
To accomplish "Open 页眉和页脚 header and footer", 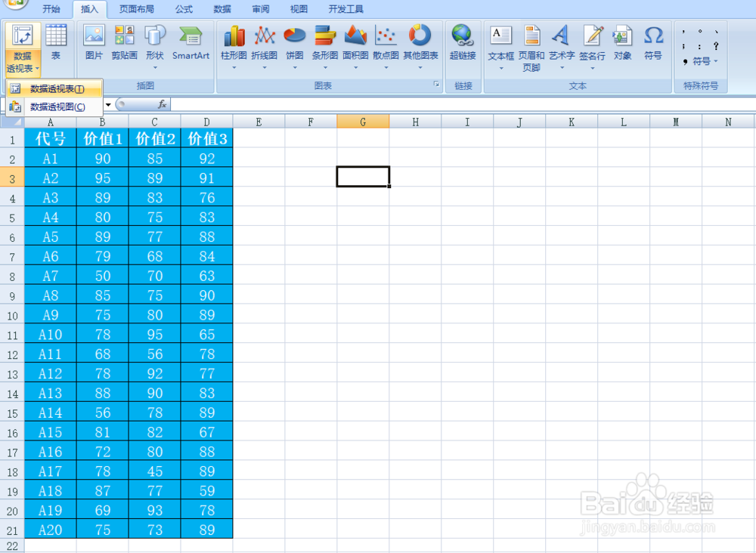I will 531,48.
